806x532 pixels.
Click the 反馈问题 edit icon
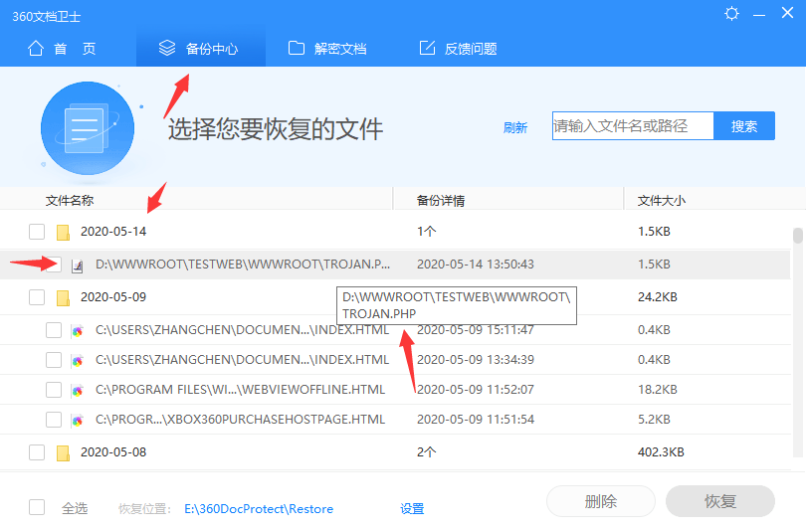tap(428, 49)
